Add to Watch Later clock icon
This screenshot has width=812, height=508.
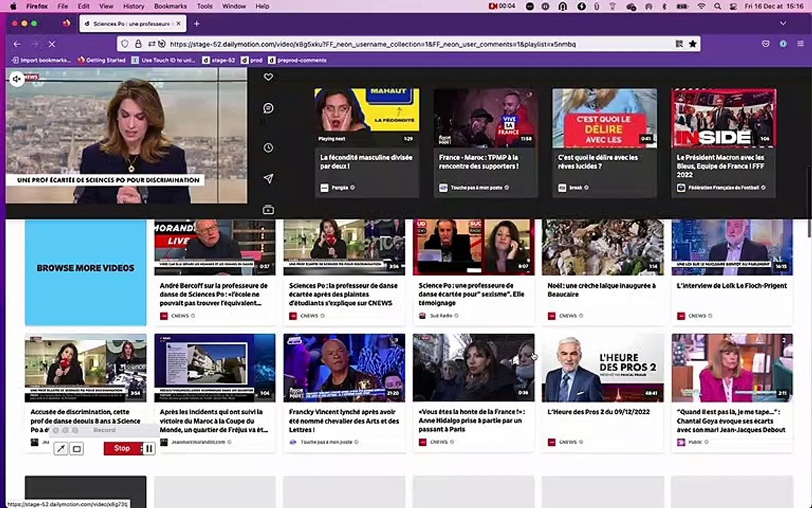[269, 147]
